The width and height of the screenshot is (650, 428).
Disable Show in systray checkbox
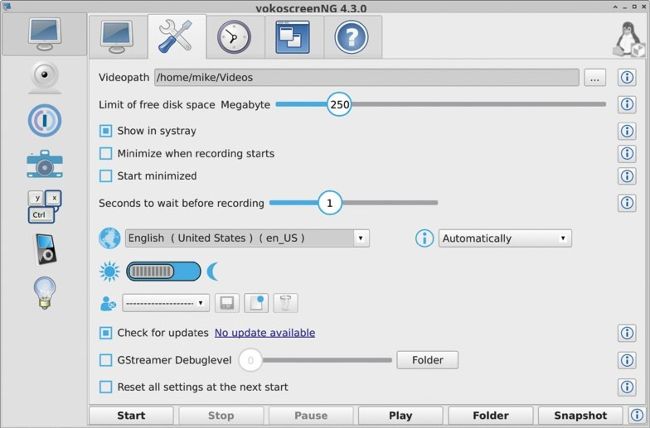pyautogui.click(x=106, y=131)
